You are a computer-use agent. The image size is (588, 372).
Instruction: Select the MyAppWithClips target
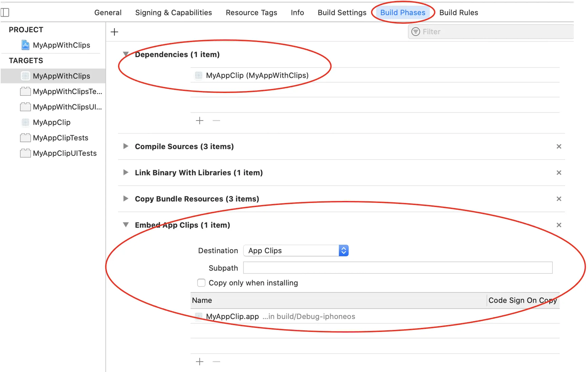point(53,76)
